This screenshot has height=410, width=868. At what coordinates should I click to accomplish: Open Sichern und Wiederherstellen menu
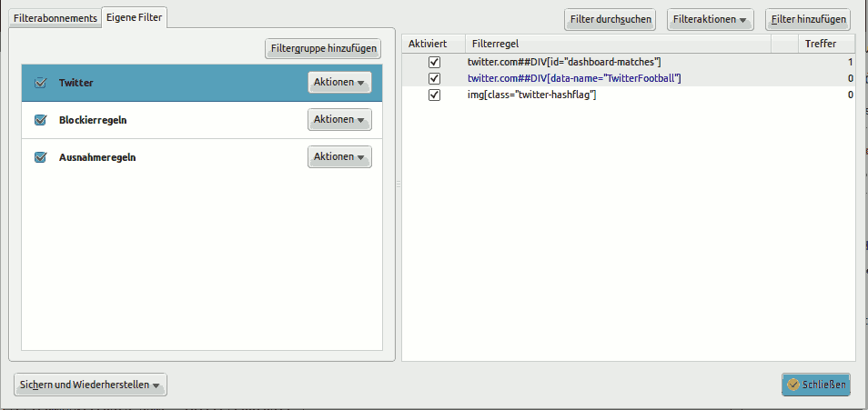(90, 385)
